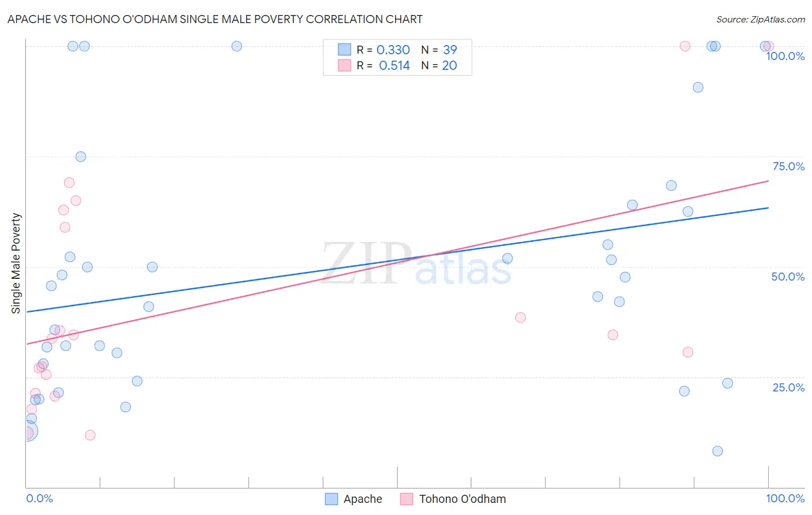This screenshot has height=515, width=812.
Task: Click the large blue circle at the origin
Action: [x=27, y=431]
